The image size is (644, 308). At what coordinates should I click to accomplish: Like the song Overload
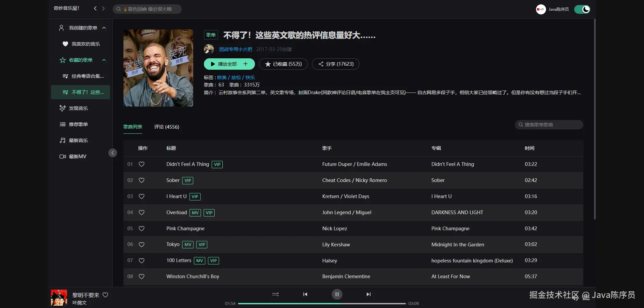[142, 212]
